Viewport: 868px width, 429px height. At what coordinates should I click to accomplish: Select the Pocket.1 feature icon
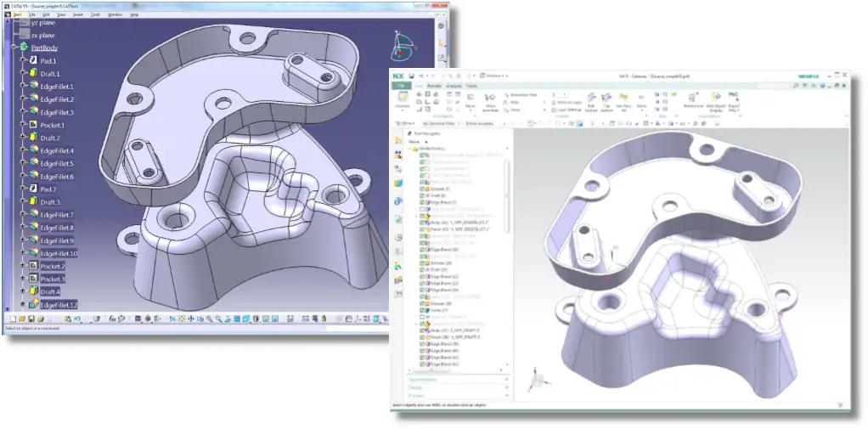point(33,125)
